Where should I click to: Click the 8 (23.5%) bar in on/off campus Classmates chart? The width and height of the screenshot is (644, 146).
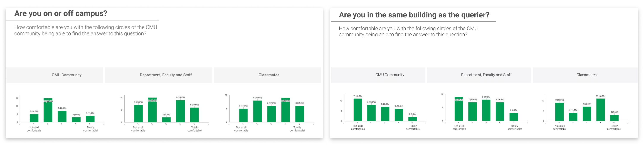point(257,111)
